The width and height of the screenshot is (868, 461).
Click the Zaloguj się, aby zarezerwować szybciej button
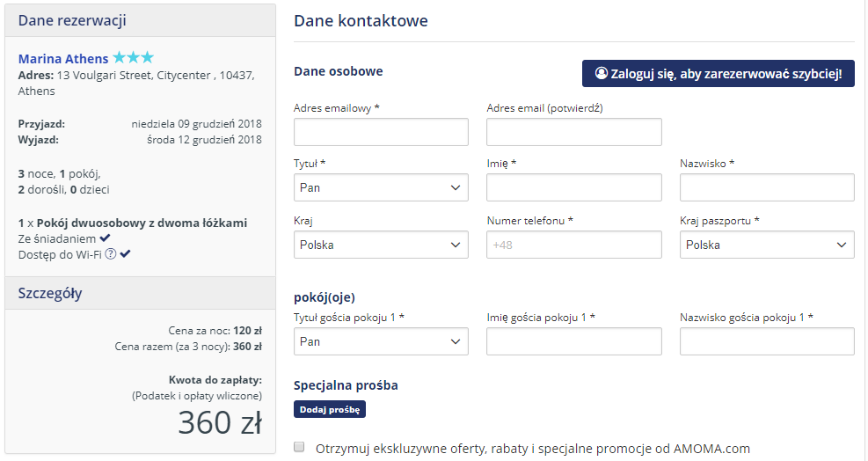click(718, 74)
